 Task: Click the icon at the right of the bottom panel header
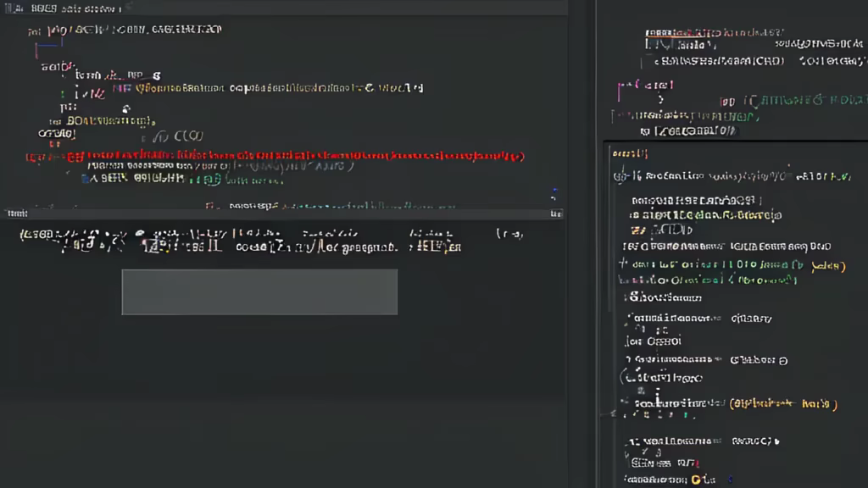click(x=555, y=213)
